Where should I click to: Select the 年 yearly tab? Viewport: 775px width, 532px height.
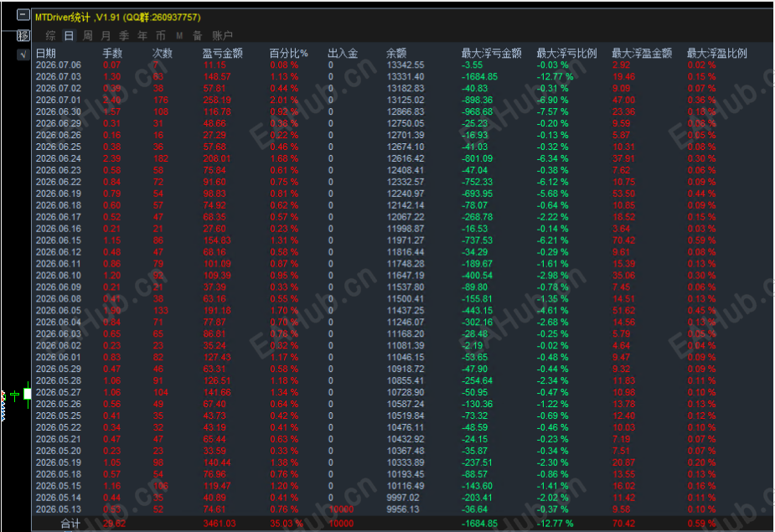(x=142, y=35)
